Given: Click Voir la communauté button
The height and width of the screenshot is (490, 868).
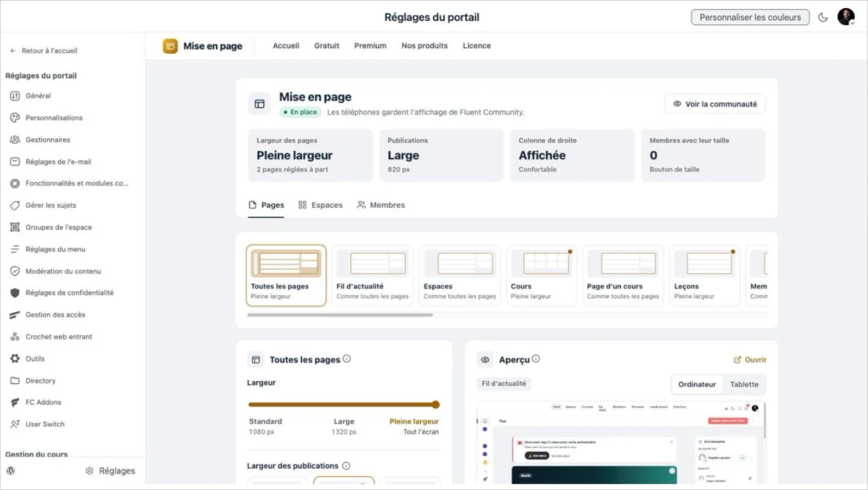Looking at the screenshot, I should pos(715,104).
